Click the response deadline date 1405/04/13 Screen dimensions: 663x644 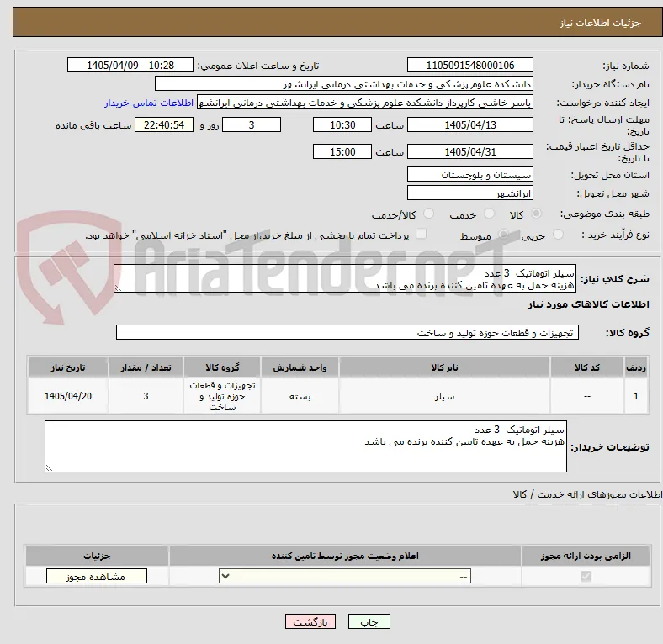click(469, 124)
